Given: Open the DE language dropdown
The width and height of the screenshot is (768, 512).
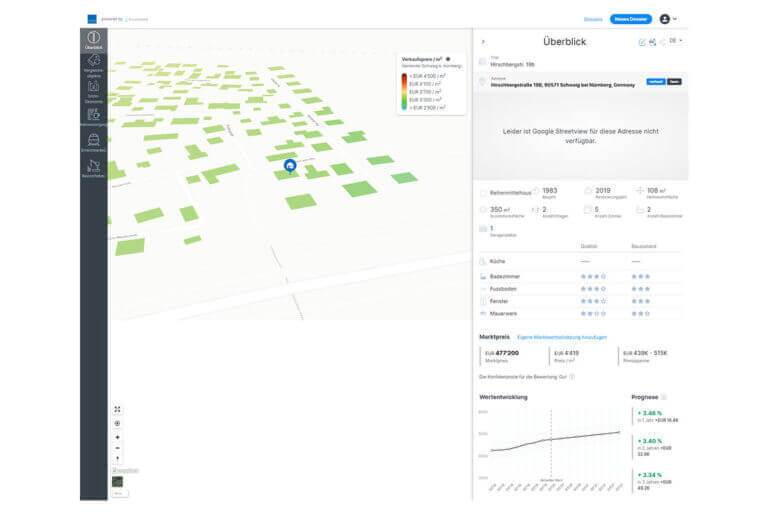Looking at the screenshot, I should [676, 41].
